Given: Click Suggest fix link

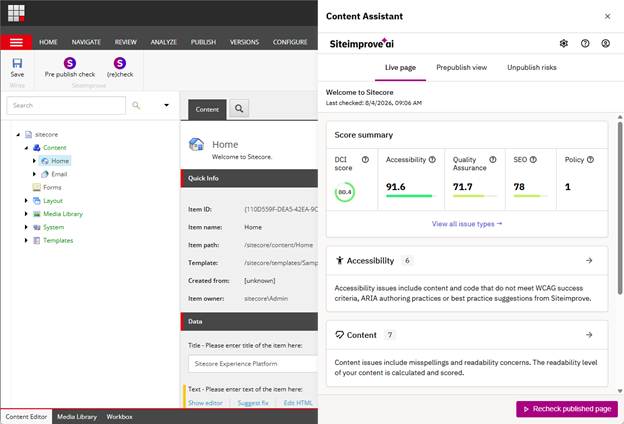Looking at the screenshot, I should [x=253, y=403].
